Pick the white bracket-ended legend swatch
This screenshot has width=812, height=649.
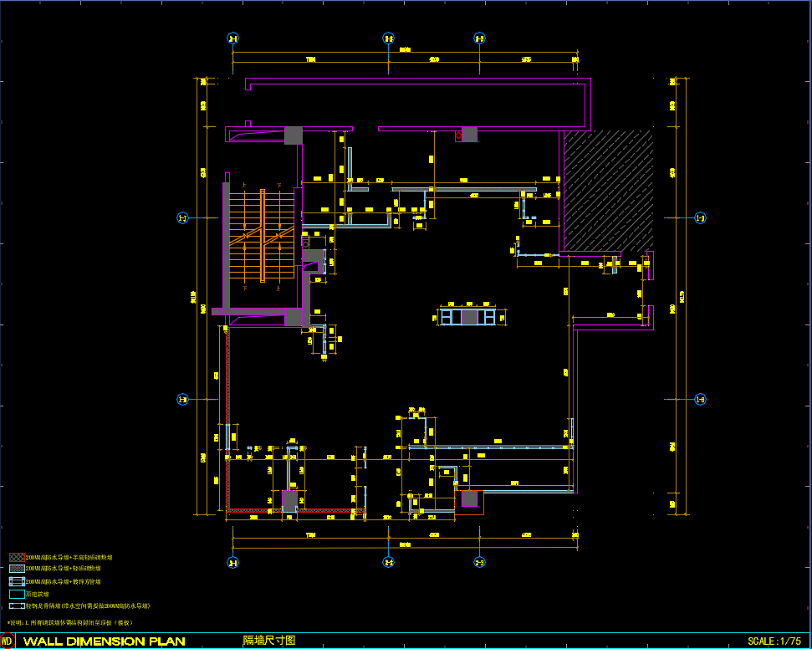pyautogui.click(x=17, y=606)
